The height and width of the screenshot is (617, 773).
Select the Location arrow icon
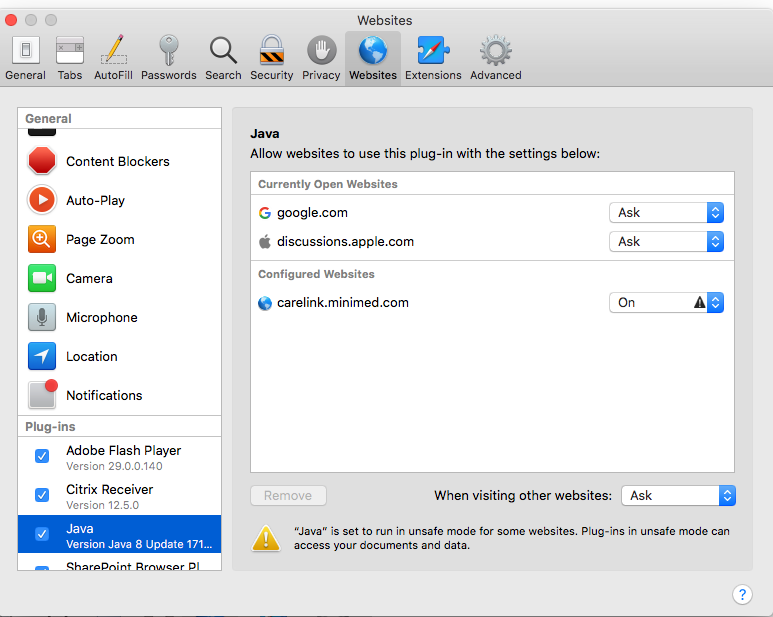pos(42,356)
